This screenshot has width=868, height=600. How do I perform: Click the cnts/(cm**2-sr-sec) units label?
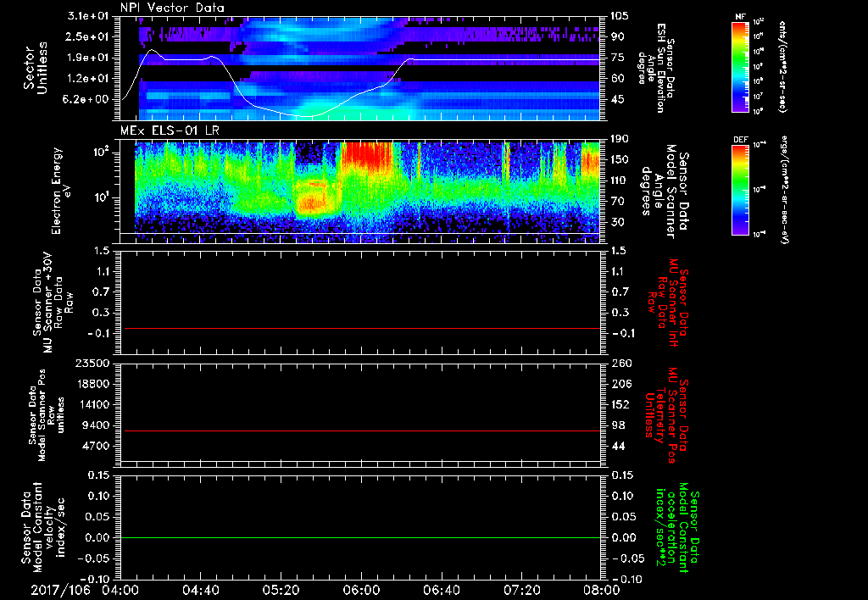[x=782, y=66]
